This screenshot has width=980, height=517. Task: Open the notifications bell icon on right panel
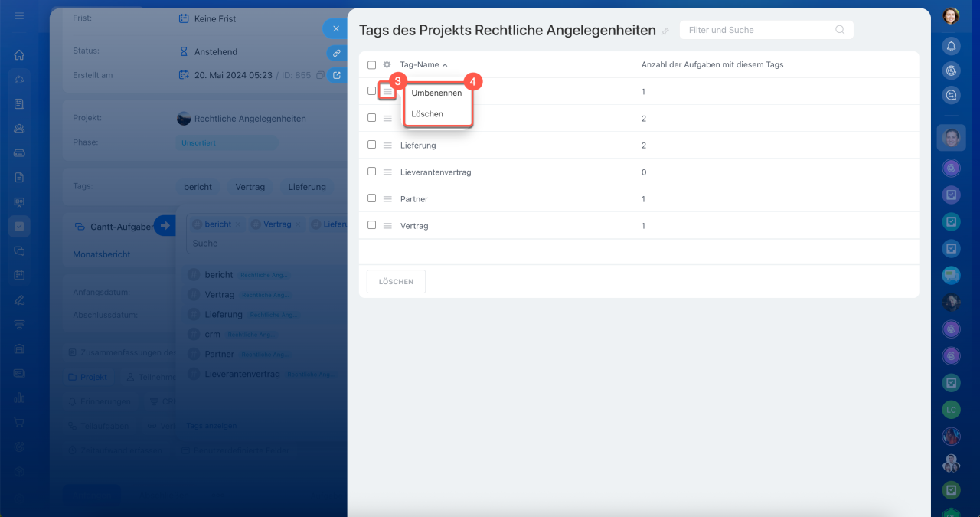(x=951, y=46)
